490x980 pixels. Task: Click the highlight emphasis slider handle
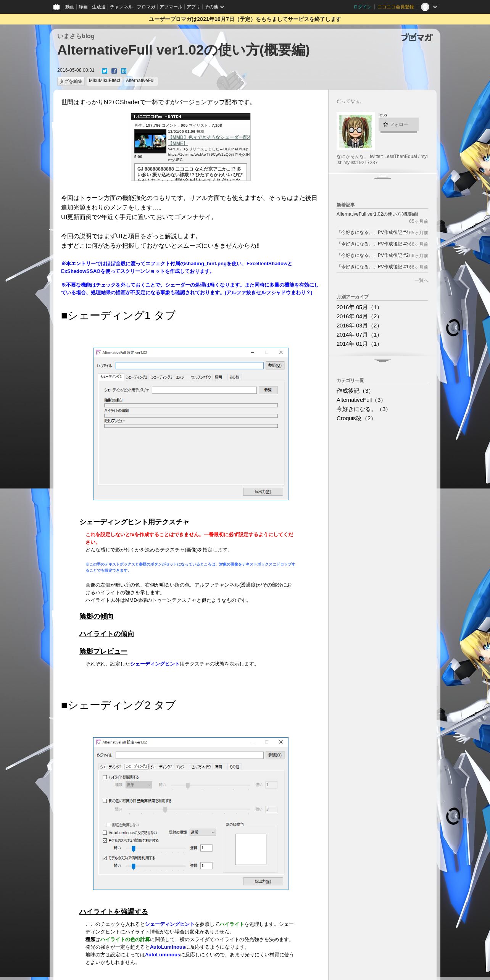[188, 785]
